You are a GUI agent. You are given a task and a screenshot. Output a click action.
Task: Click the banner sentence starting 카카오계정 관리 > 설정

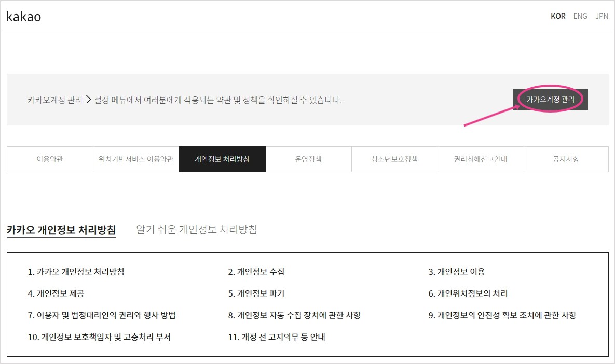(184, 100)
